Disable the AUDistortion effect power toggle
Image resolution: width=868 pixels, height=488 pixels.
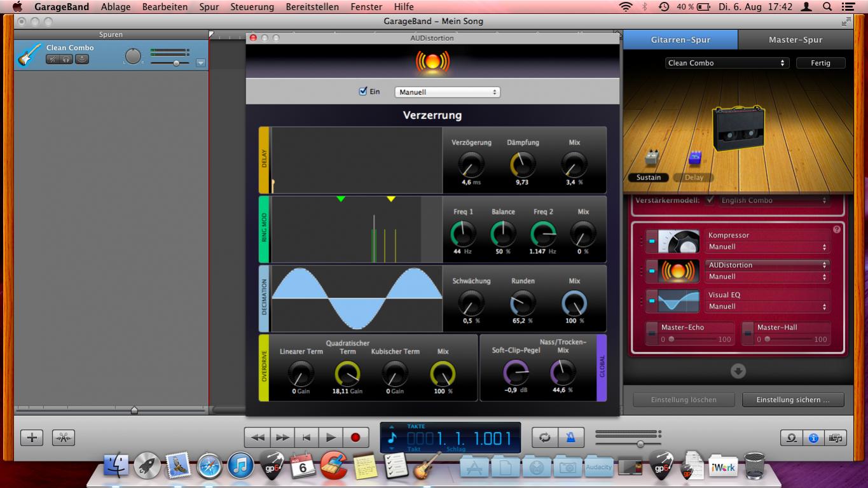651,271
